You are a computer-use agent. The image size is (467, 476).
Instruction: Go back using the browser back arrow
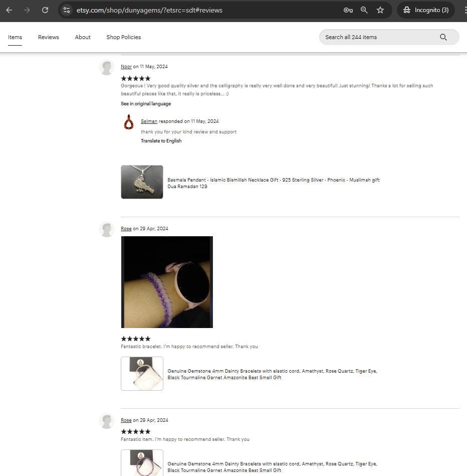click(9, 10)
